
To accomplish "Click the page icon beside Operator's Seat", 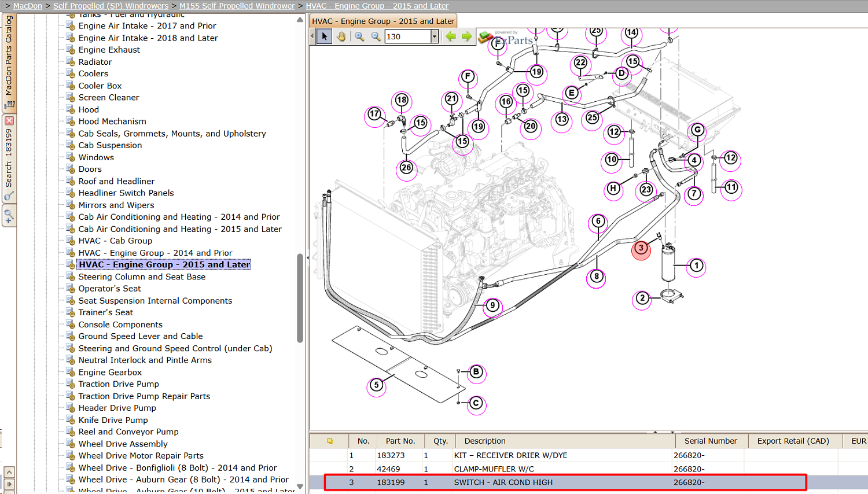I will 71,288.
